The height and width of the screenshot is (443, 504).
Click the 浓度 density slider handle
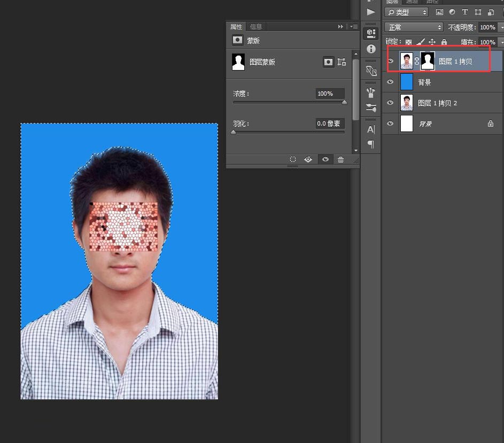click(344, 102)
